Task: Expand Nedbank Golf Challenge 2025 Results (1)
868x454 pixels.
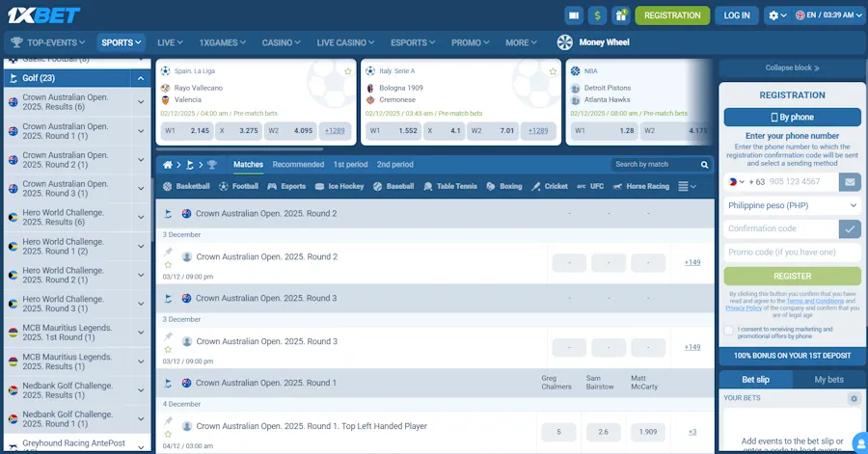Action: (x=141, y=389)
